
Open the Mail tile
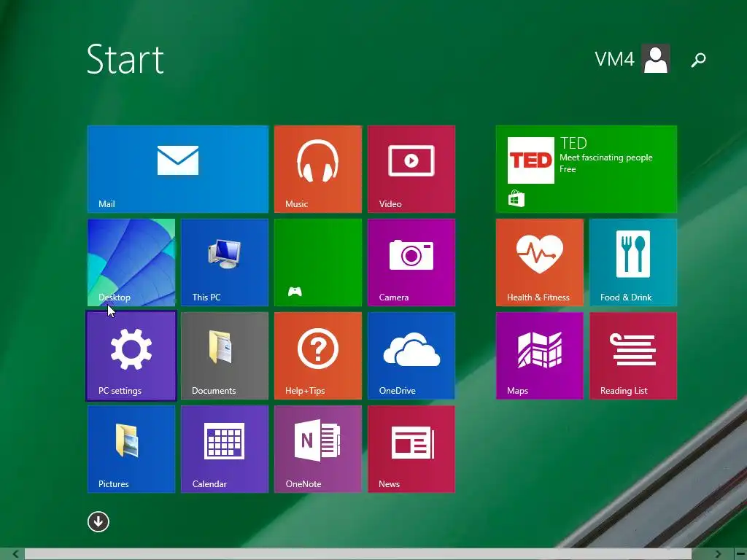pyautogui.click(x=178, y=169)
